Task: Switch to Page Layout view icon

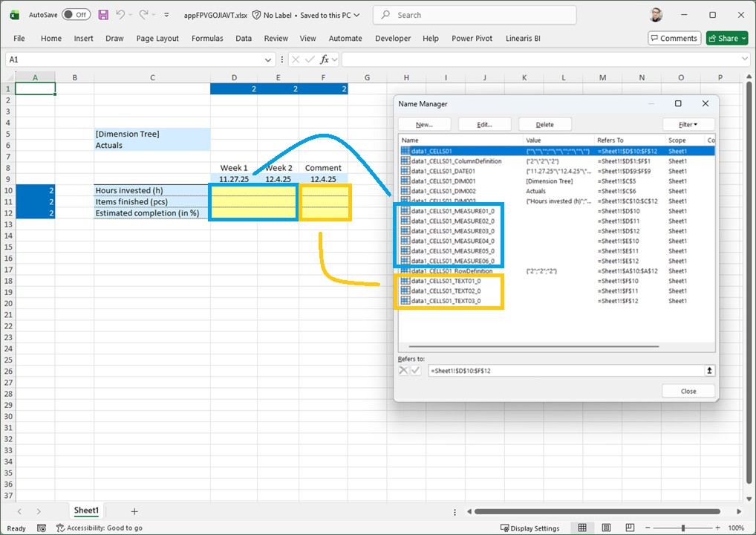Action: click(x=606, y=528)
